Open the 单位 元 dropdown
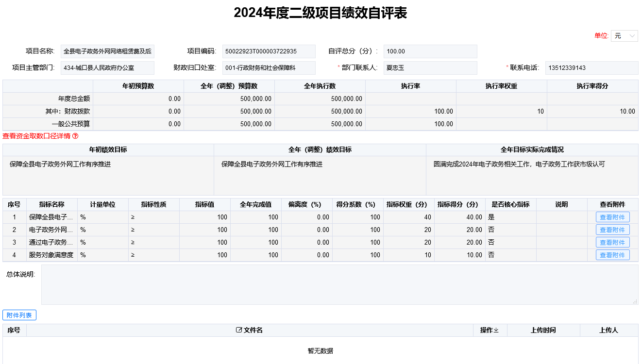The image size is (642, 364). 624,36
